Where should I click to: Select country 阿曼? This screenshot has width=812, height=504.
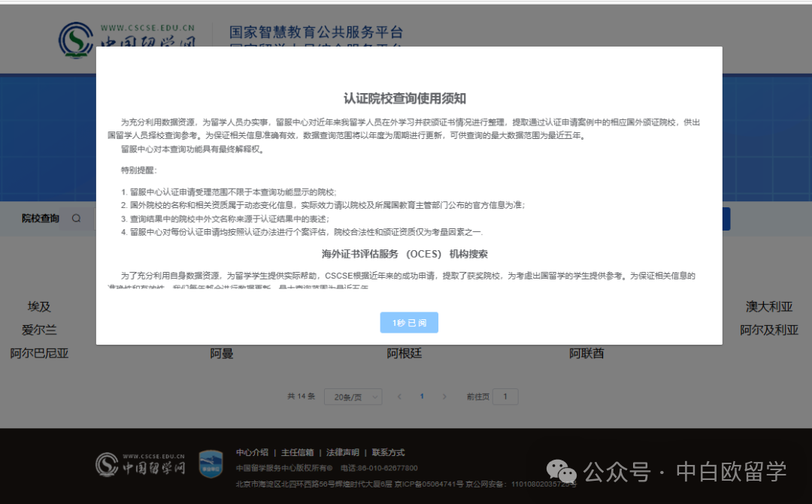point(222,354)
